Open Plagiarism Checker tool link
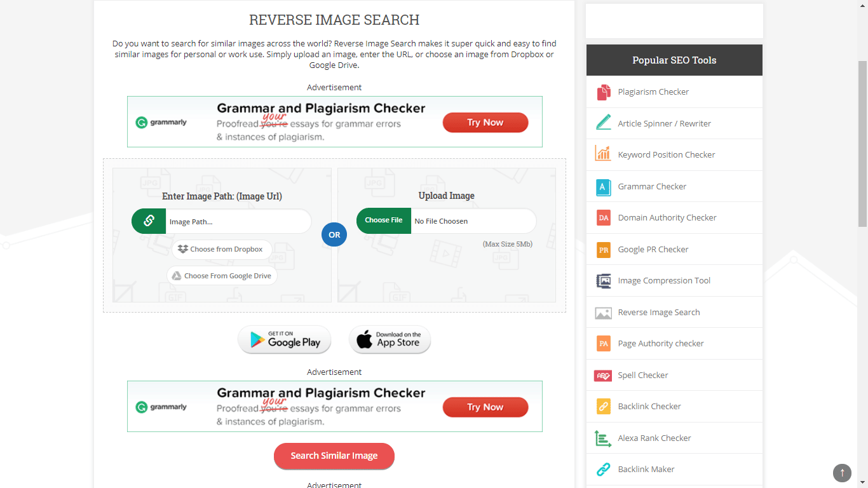The image size is (868, 488). pyautogui.click(x=653, y=92)
